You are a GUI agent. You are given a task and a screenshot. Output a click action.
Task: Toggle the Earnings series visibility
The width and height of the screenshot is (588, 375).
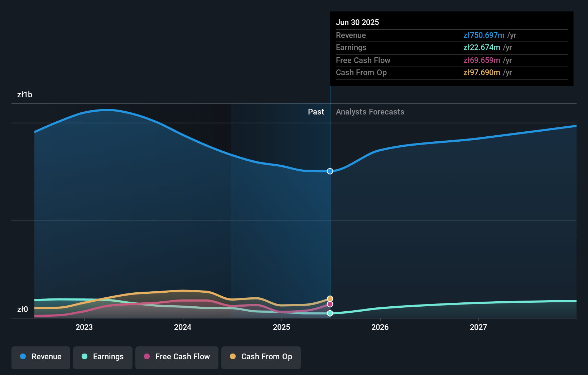coord(103,357)
